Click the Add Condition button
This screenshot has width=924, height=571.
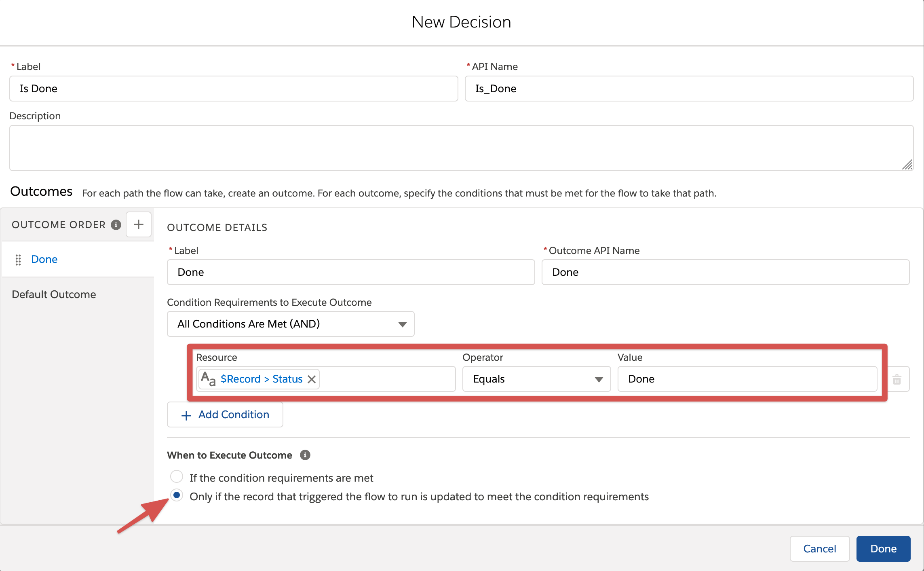click(x=225, y=415)
